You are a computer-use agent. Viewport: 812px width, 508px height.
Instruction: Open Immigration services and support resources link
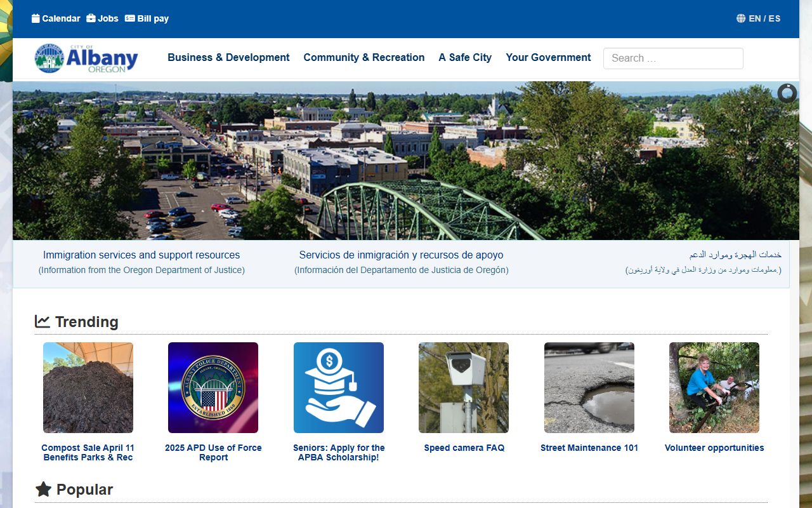pos(141,255)
